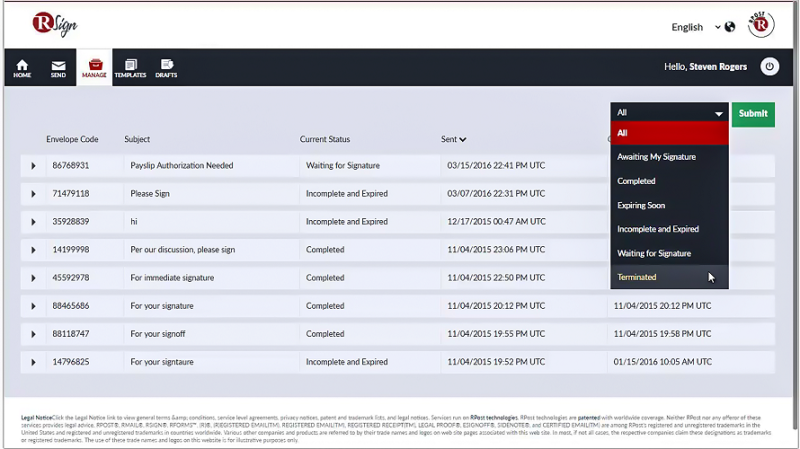The width and height of the screenshot is (800, 449).
Task: Click the globe language icon
Action: (x=730, y=27)
